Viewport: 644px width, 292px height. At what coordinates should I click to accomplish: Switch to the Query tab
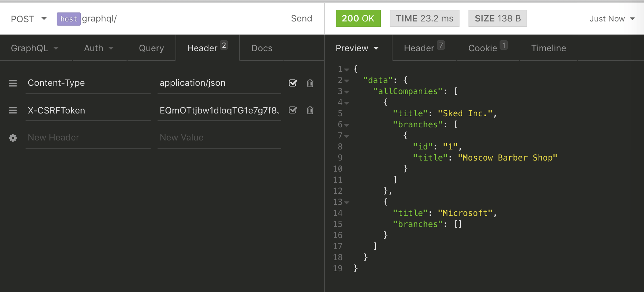click(x=151, y=48)
